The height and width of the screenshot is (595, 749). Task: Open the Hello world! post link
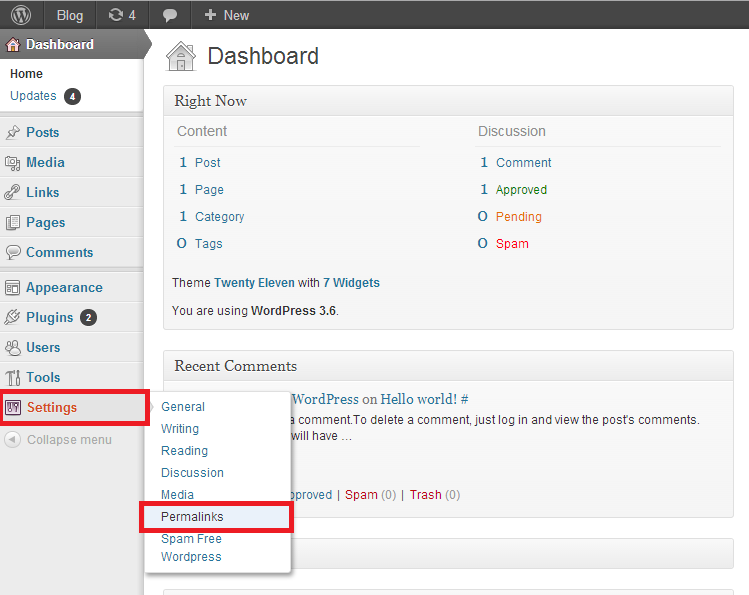(x=418, y=399)
